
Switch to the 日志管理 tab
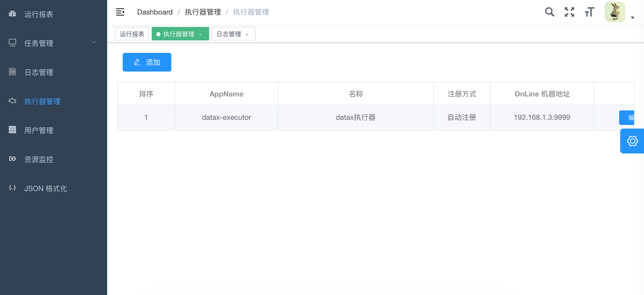229,34
